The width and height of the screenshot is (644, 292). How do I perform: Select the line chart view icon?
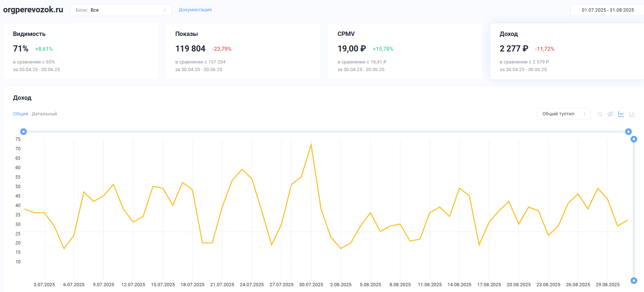click(x=621, y=114)
